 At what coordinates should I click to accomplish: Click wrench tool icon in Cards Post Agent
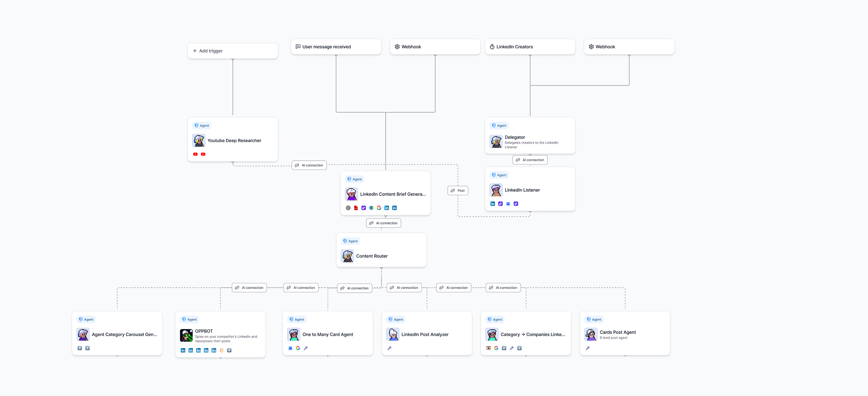[x=588, y=348]
